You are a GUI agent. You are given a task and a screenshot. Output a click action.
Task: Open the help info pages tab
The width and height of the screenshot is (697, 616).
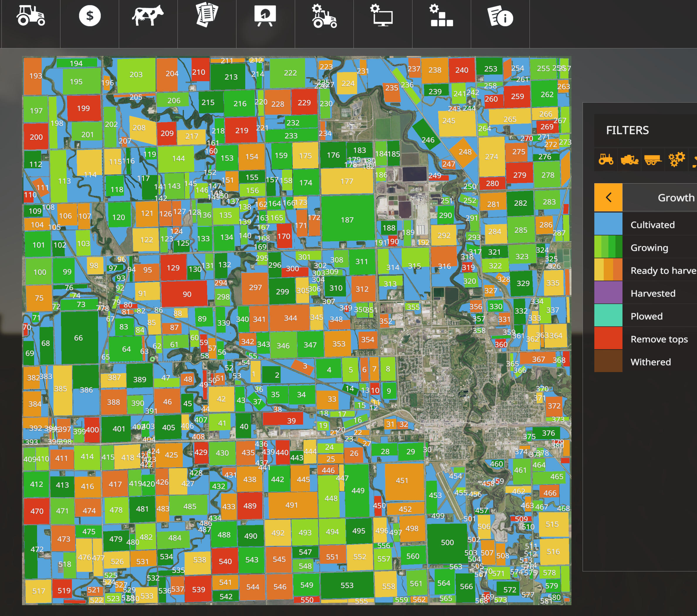pos(500,16)
